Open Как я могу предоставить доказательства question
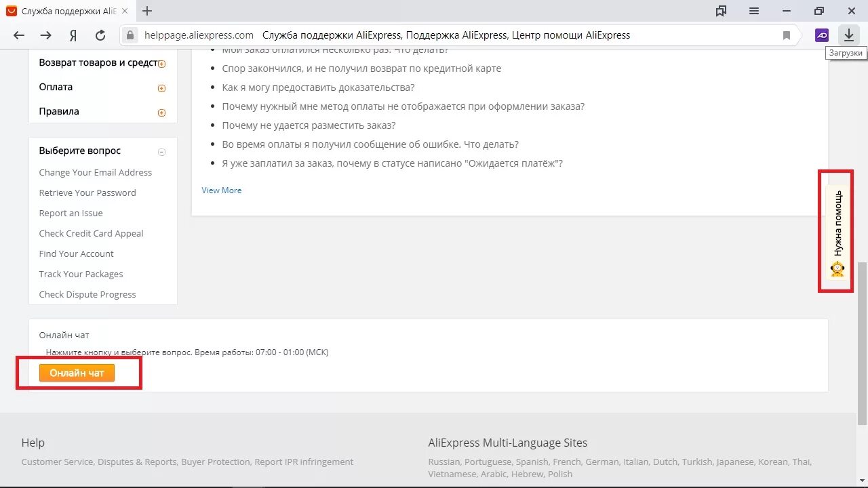Screen dimensions: 868x488 coord(318,87)
